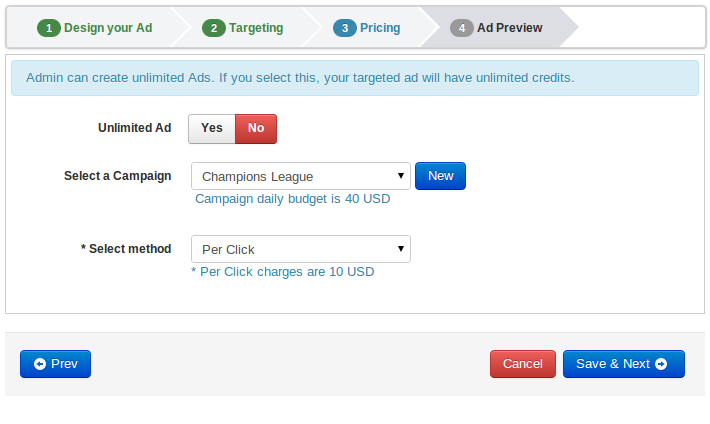Set Unlimited Ad to Yes
Image resolution: width=710 pixels, height=424 pixels.
pos(211,128)
